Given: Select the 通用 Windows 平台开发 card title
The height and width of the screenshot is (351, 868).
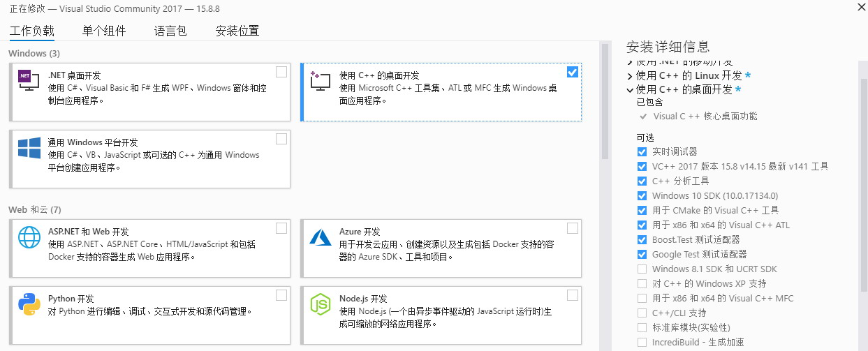Looking at the screenshot, I should 94,142.
